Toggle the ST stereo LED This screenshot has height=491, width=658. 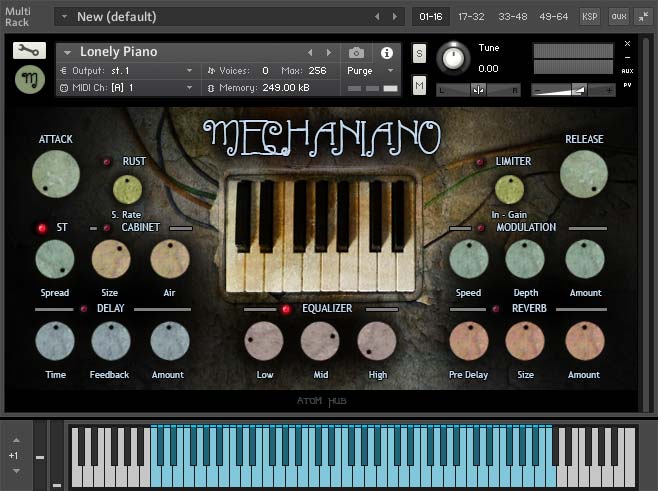click(x=42, y=228)
